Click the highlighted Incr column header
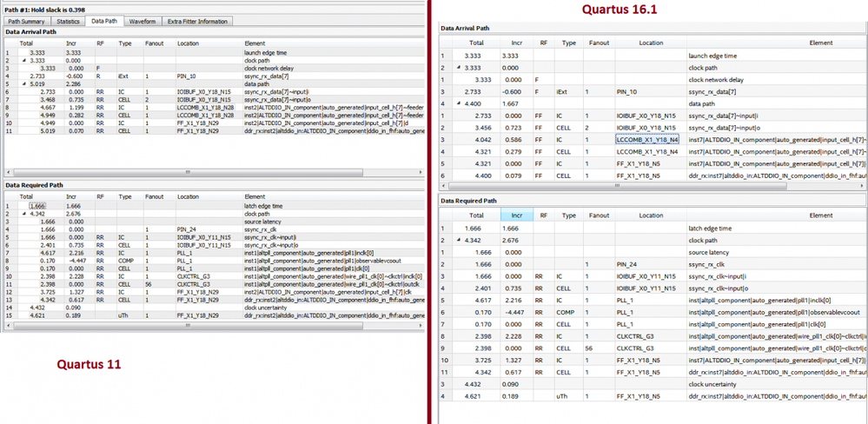Viewport: 868px width, 424px height. click(x=517, y=215)
